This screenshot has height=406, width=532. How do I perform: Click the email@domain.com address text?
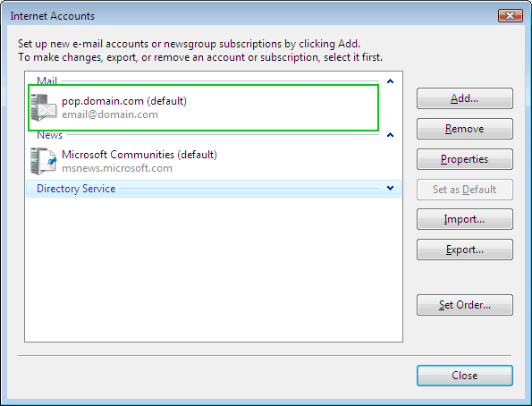point(110,114)
